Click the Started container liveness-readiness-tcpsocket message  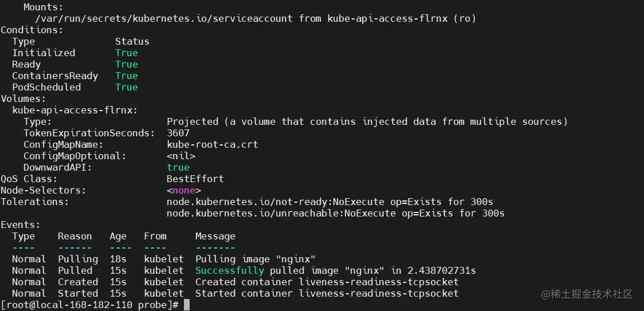tap(327, 294)
